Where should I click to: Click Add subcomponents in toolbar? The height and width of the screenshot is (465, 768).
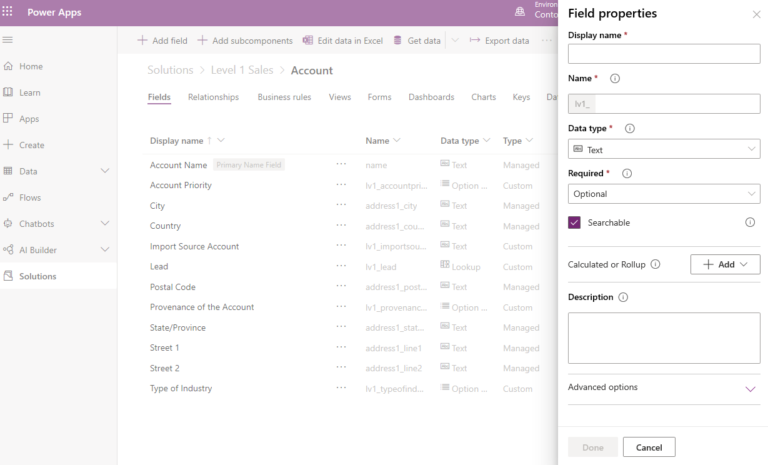click(x=245, y=41)
